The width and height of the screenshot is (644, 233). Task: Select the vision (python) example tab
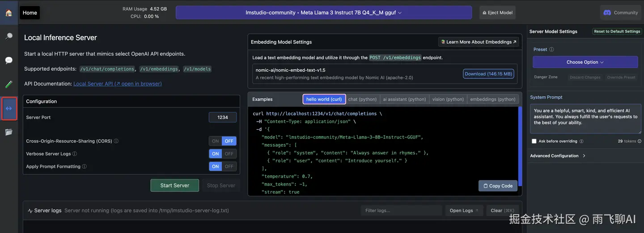(448, 99)
